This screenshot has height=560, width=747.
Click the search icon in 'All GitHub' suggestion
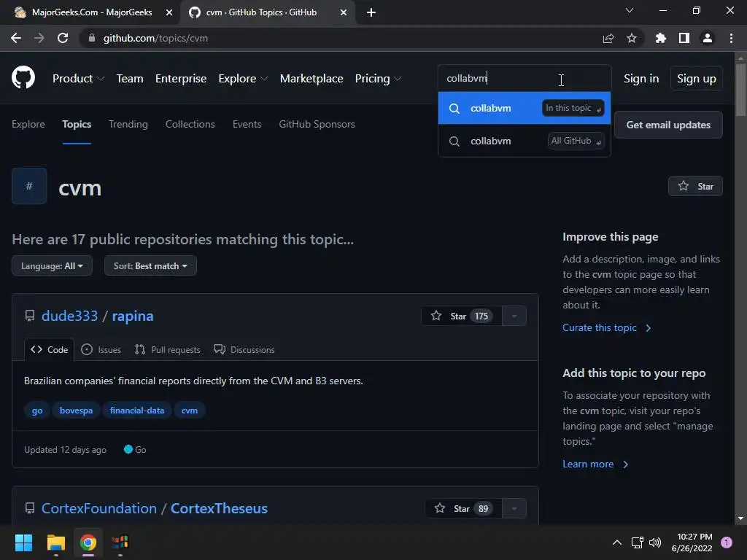click(x=454, y=141)
